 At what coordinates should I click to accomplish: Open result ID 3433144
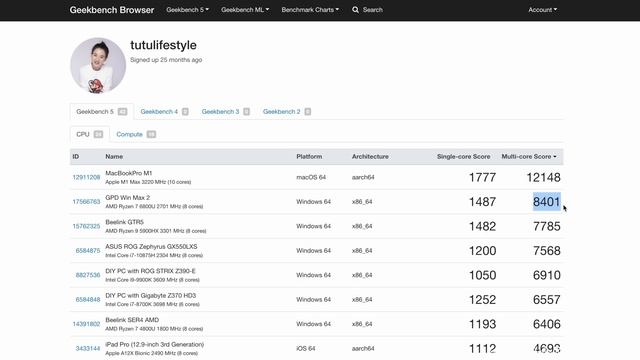[88, 349]
